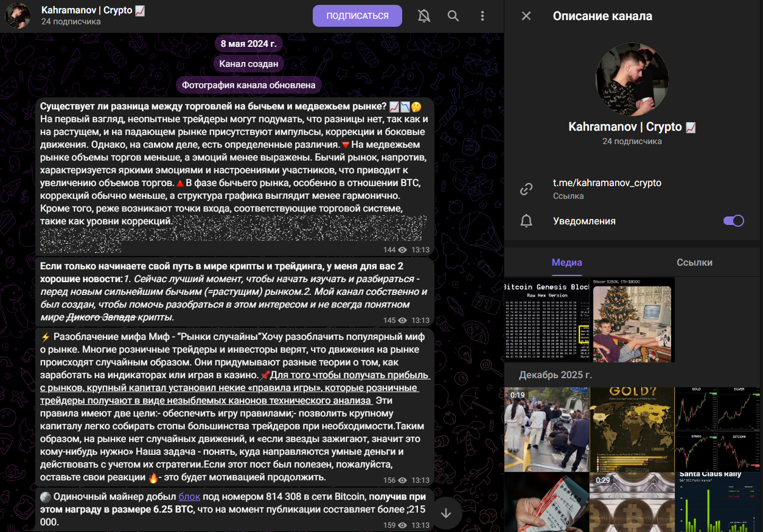Click the 8 мая 2024 г. date badge
The image size is (763, 532).
point(248,44)
